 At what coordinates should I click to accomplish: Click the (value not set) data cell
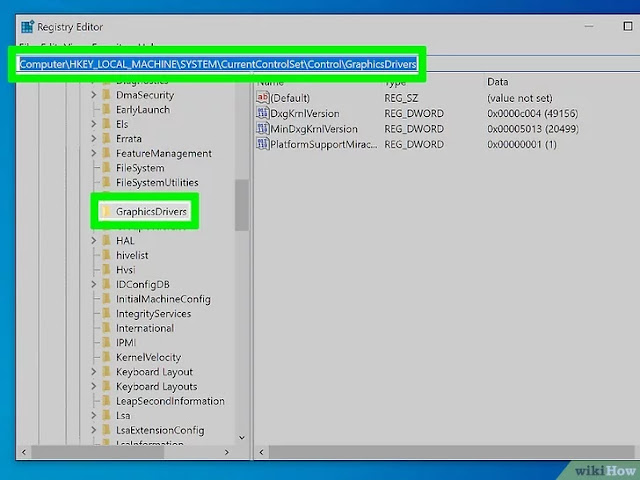(x=520, y=98)
